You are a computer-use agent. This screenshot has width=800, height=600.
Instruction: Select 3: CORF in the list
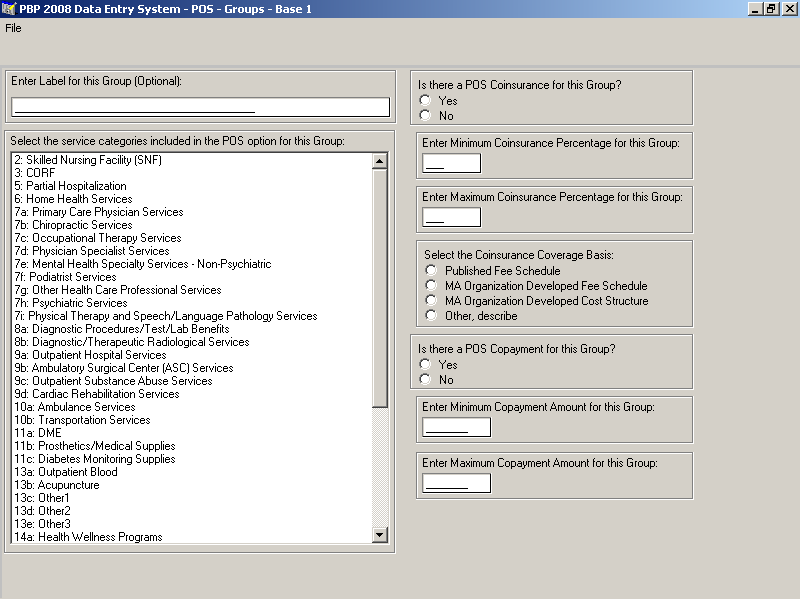[x=192, y=173]
